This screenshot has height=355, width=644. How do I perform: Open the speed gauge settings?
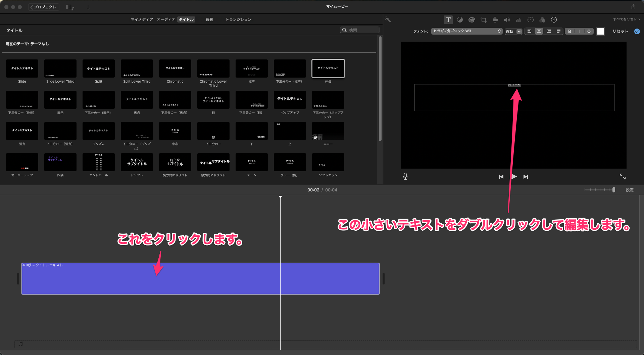pos(530,20)
